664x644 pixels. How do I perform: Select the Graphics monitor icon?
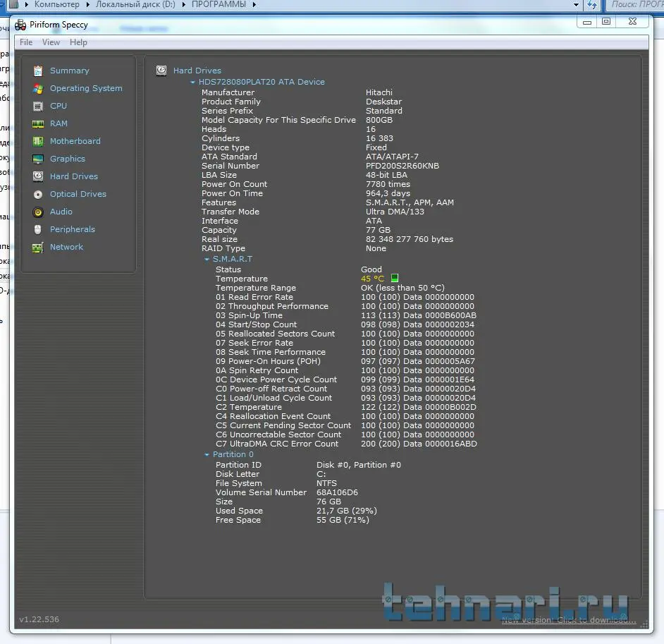37,159
